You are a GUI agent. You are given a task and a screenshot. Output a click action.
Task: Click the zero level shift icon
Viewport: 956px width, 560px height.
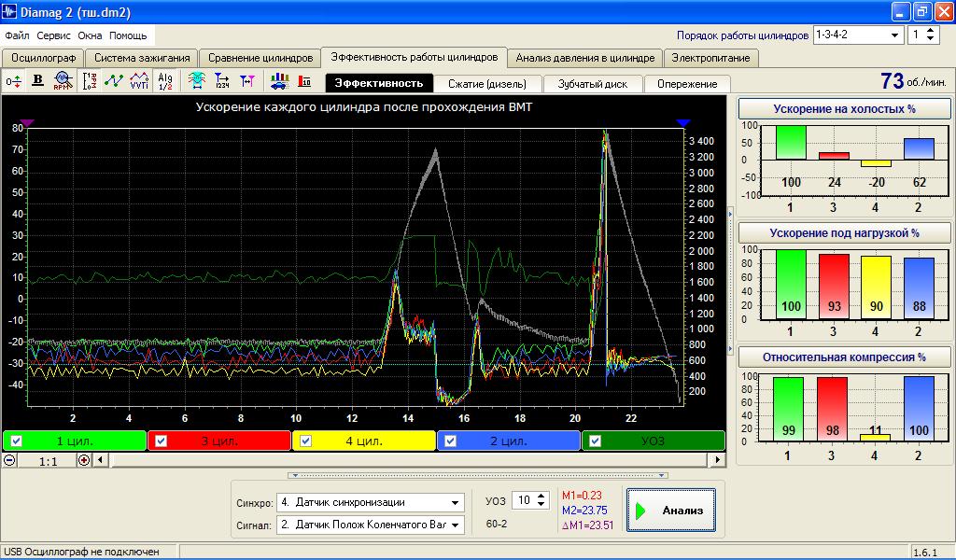click(13, 80)
